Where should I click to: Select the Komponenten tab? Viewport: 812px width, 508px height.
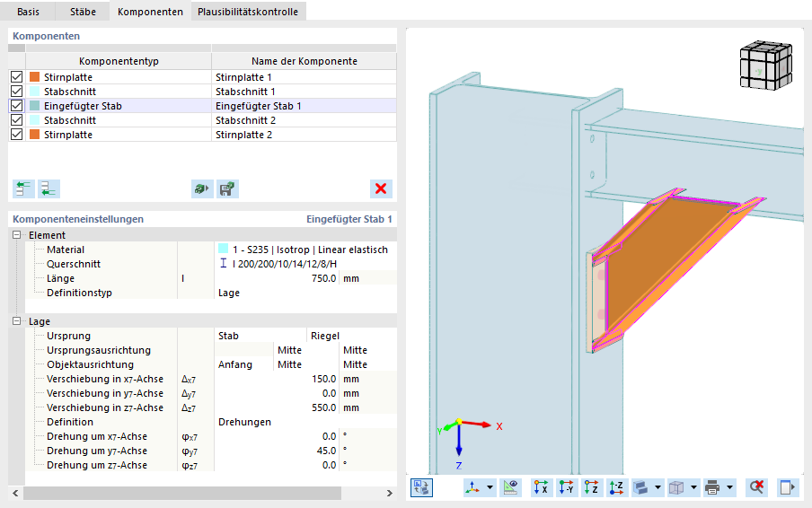150,12
